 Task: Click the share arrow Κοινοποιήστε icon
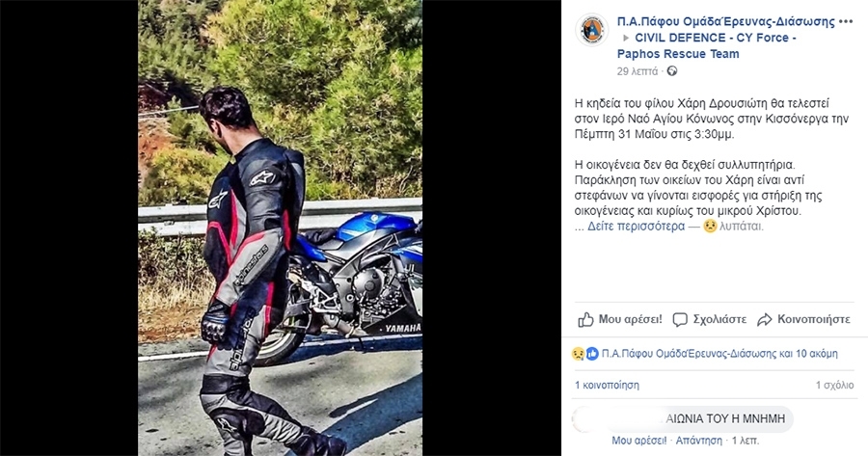point(765,319)
